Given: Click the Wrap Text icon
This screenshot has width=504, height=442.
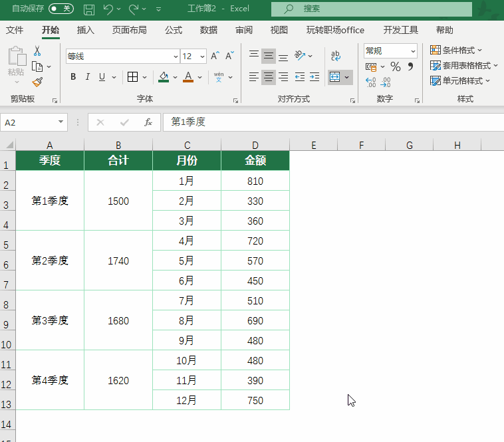Looking at the screenshot, I should point(335,56).
